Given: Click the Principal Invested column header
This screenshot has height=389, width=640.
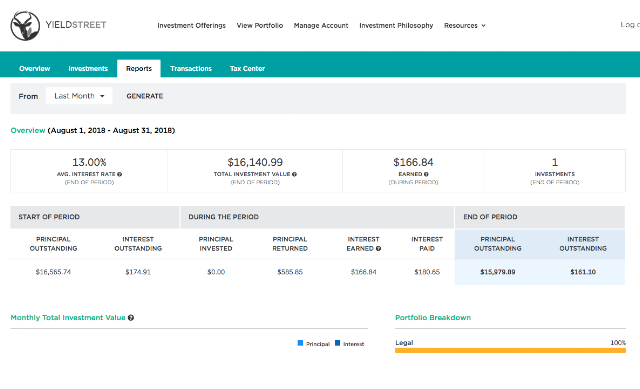Looking at the screenshot, I should (x=216, y=244).
